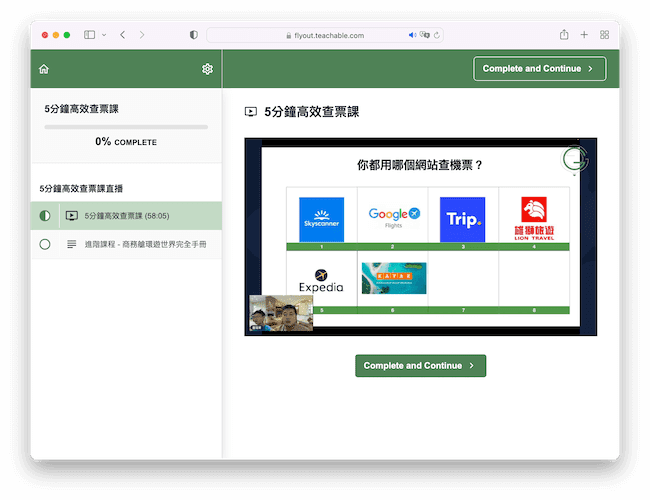Click the slide question 你都用哪個網站查機票？
This screenshot has width=650, height=500.
click(x=420, y=165)
